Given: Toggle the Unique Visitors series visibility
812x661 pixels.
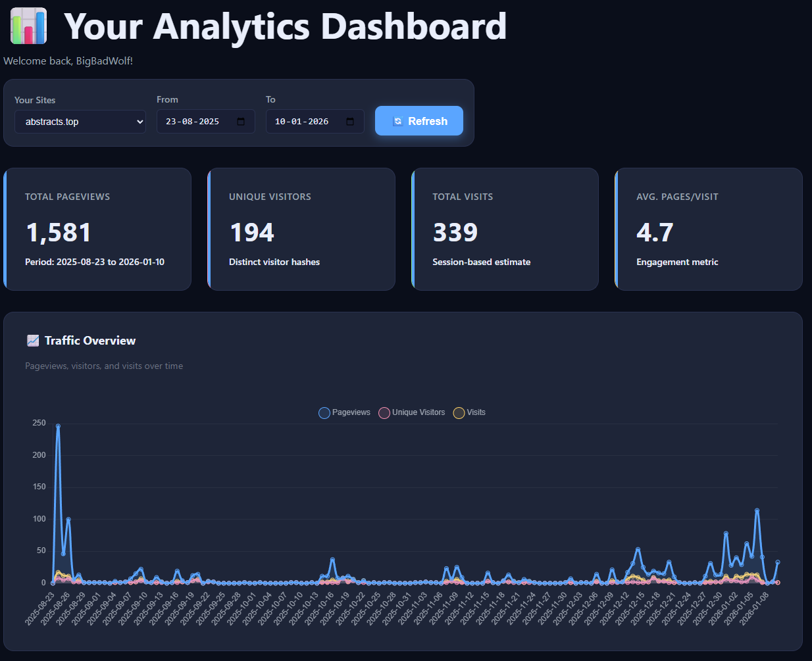Looking at the screenshot, I should pyautogui.click(x=418, y=412).
